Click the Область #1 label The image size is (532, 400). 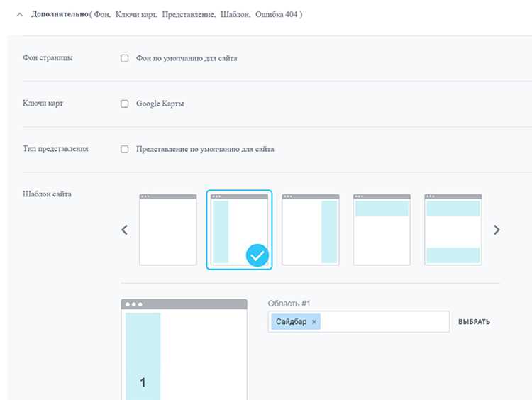click(289, 304)
